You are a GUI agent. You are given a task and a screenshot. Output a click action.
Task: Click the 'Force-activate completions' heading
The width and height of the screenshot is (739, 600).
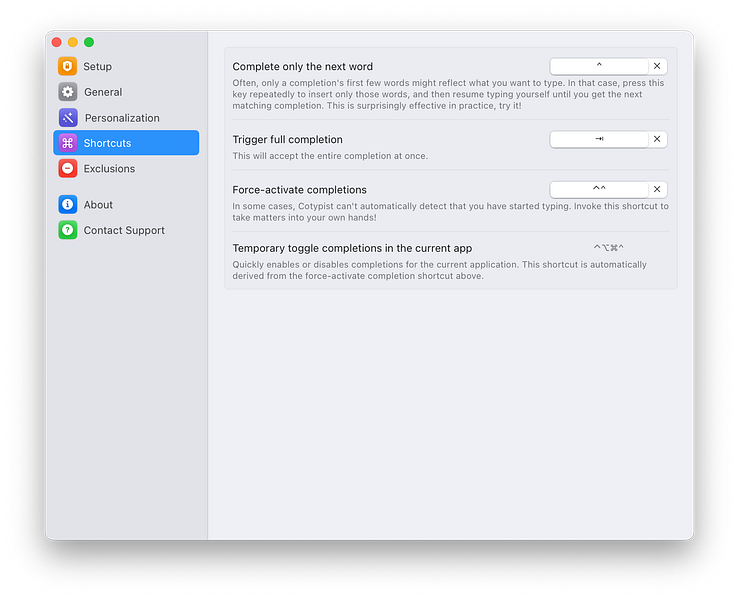pyautogui.click(x=299, y=190)
